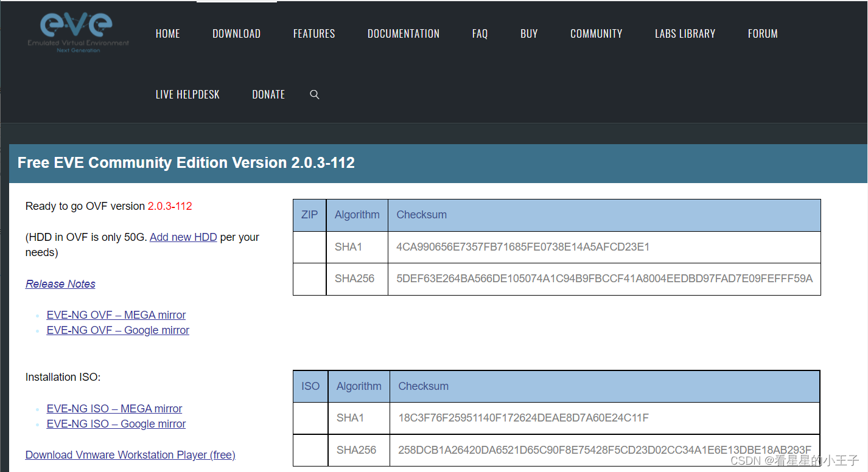Open the DOCUMENTATION menu
The width and height of the screenshot is (868, 472).
(x=404, y=33)
